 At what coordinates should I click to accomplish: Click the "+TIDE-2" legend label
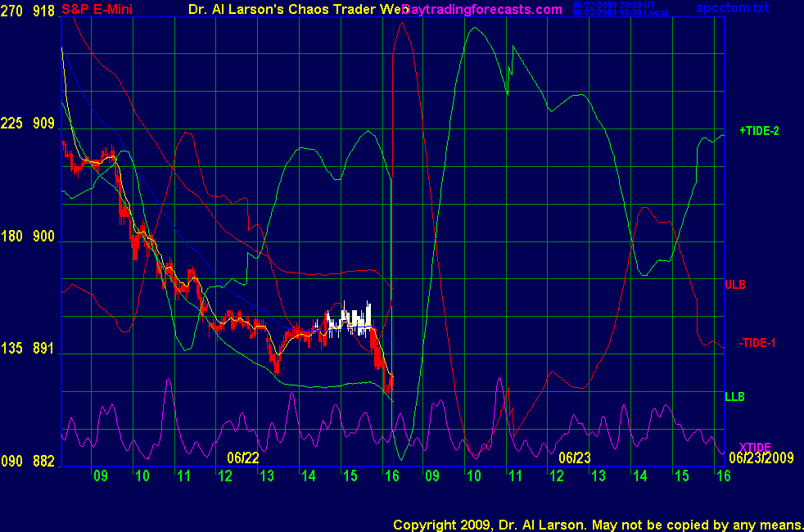point(759,131)
